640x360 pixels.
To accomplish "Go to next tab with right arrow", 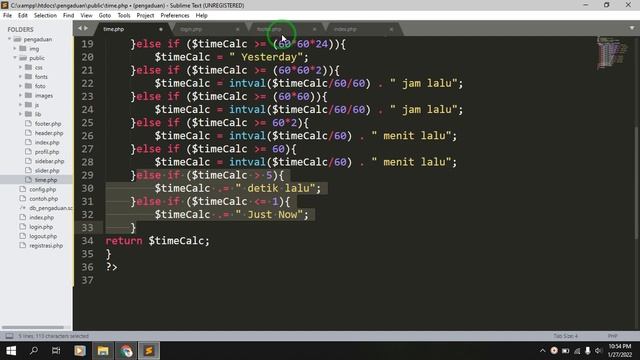I will pos(86,29).
